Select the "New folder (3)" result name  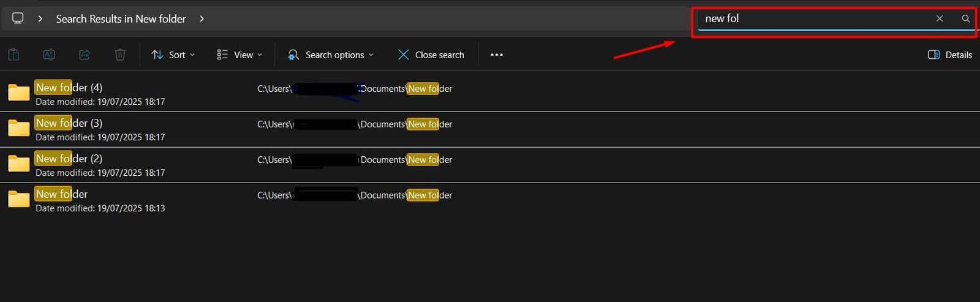coord(69,123)
